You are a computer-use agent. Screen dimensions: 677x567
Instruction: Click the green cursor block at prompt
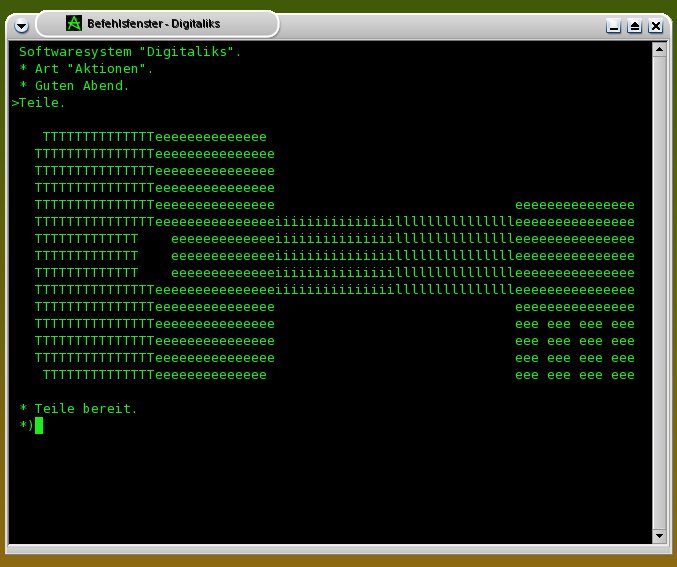[39, 425]
